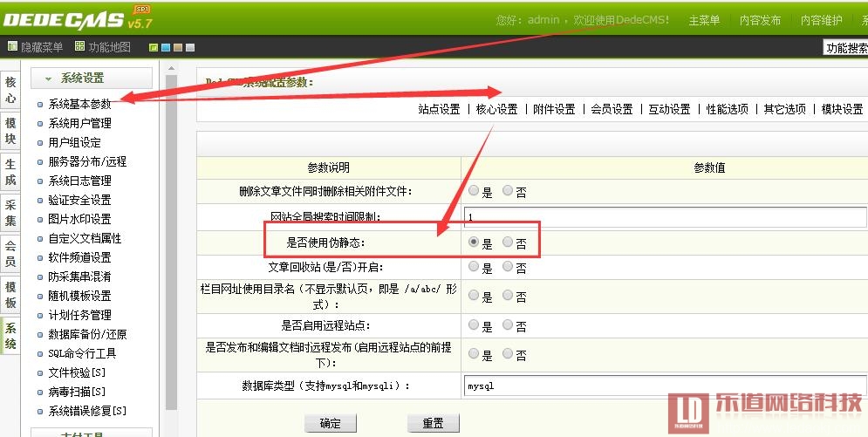Open 用户组设定 page
This screenshot has height=437, width=868.
(x=75, y=142)
